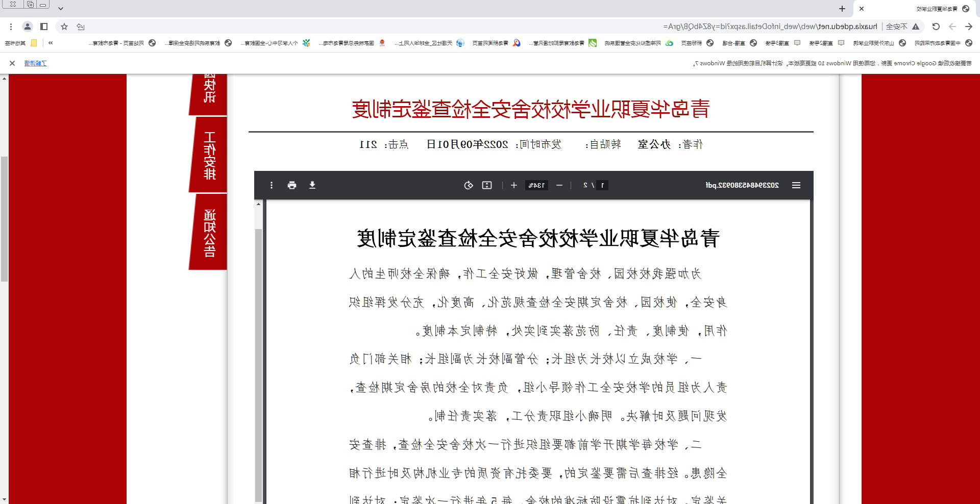980x504 pixels.
Task: Download the PDF file
Action: pos(312,185)
